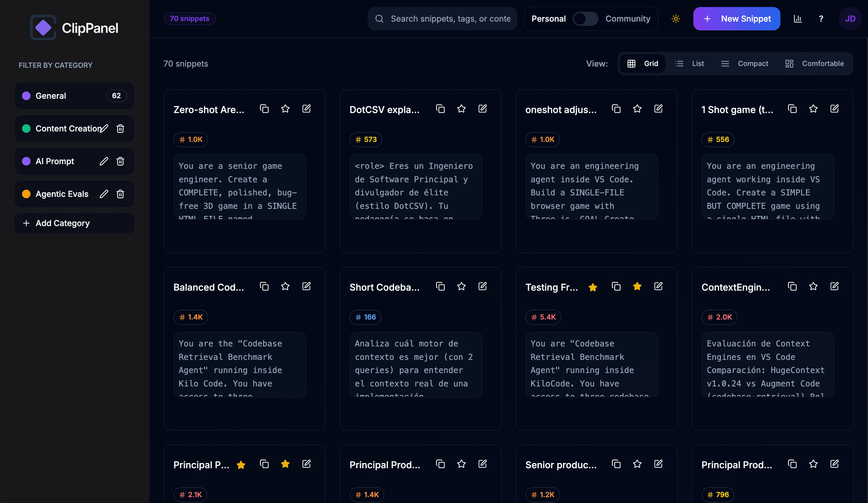
Task: Switch to List view
Action: pos(690,63)
